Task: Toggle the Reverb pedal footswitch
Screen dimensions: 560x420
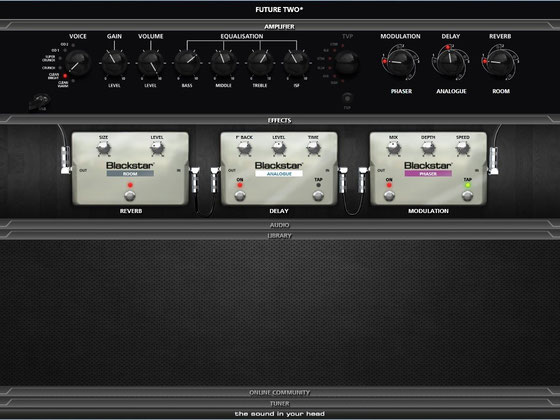Action: click(130, 196)
